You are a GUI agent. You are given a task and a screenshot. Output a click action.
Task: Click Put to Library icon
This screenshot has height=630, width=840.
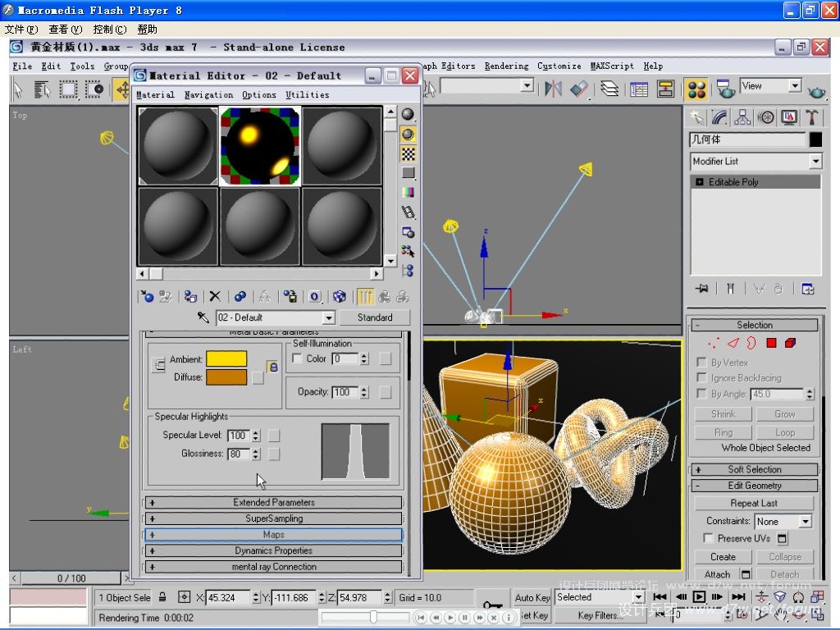coord(290,296)
